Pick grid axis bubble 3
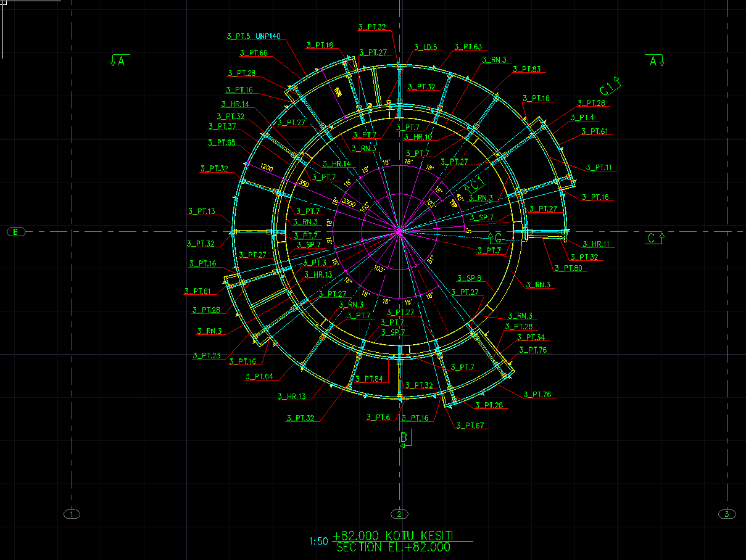Viewport: 746px width, 560px height. tap(727, 514)
